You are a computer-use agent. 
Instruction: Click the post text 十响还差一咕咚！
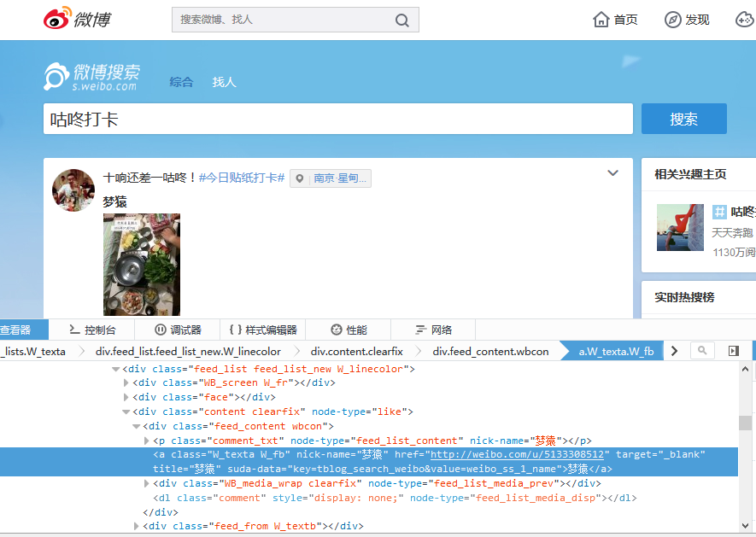149,178
